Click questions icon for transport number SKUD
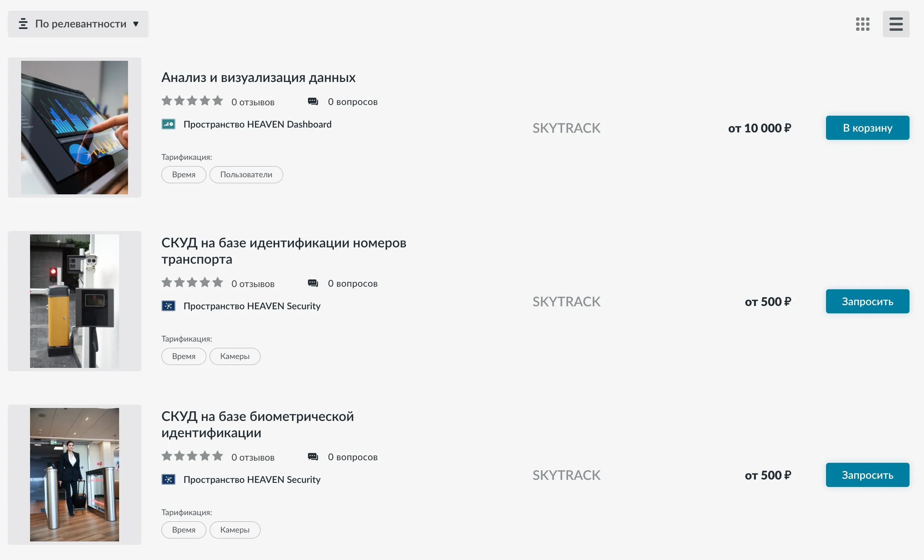924x560 pixels. pos(313,283)
